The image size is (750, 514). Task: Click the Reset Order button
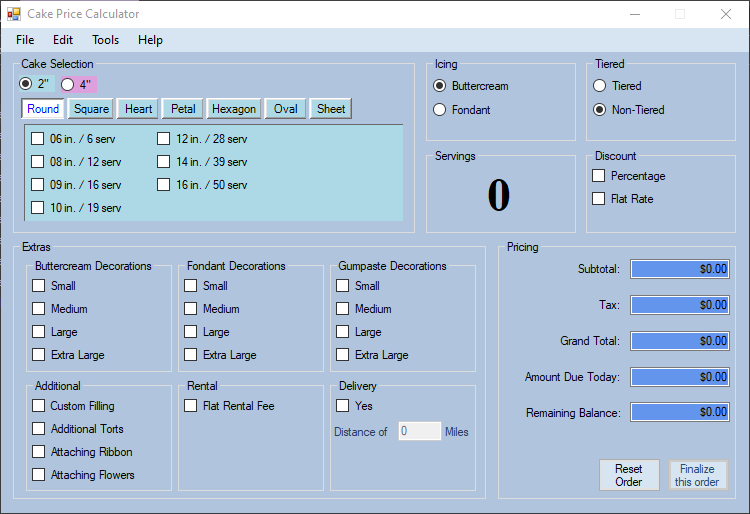[x=628, y=475]
